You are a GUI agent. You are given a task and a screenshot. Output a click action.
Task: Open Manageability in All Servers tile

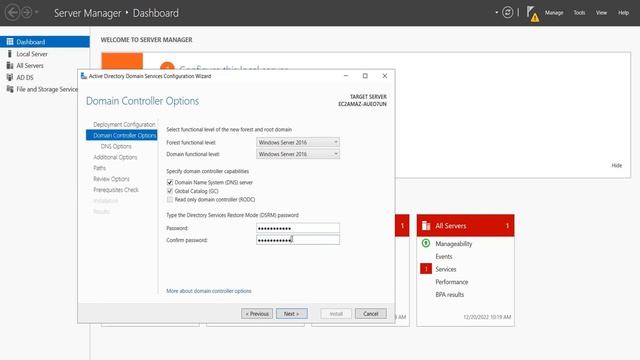(453, 244)
